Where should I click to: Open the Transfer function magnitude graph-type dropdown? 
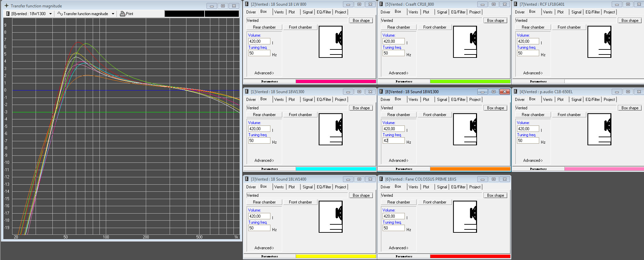click(113, 14)
